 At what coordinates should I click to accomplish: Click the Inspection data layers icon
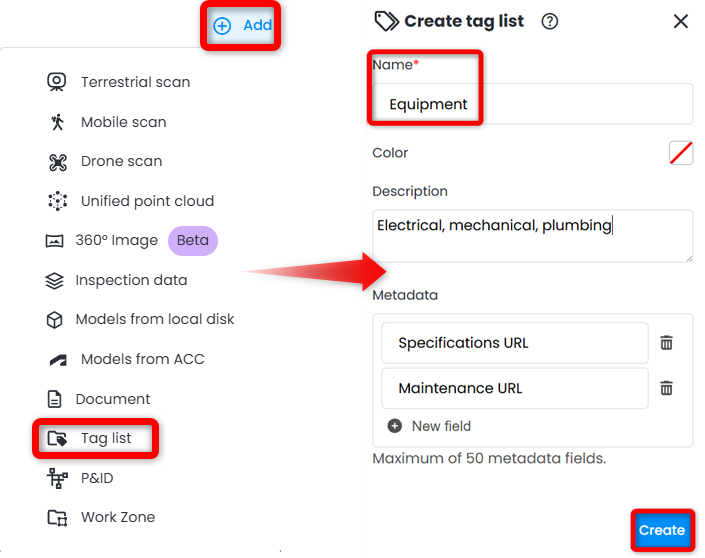click(55, 280)
